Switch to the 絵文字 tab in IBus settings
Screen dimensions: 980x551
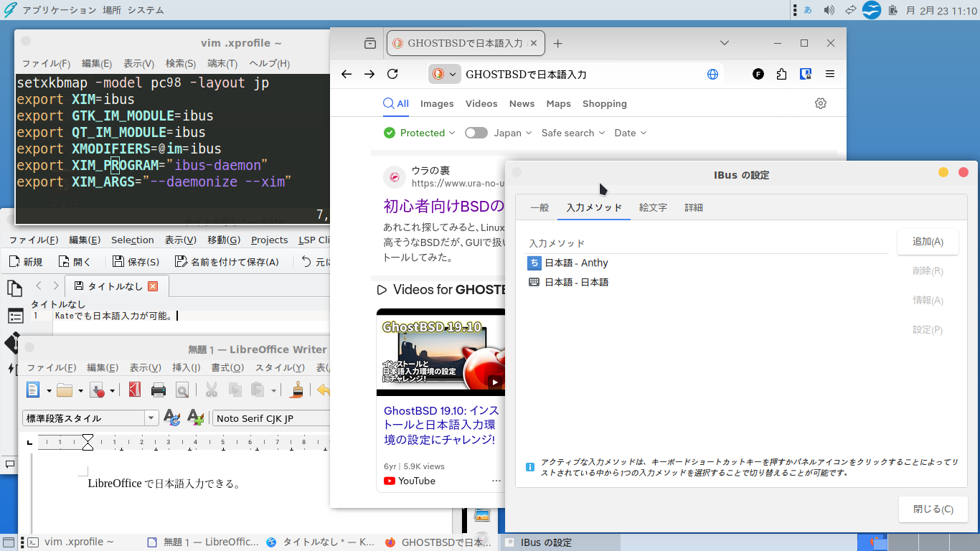(653, 207)
